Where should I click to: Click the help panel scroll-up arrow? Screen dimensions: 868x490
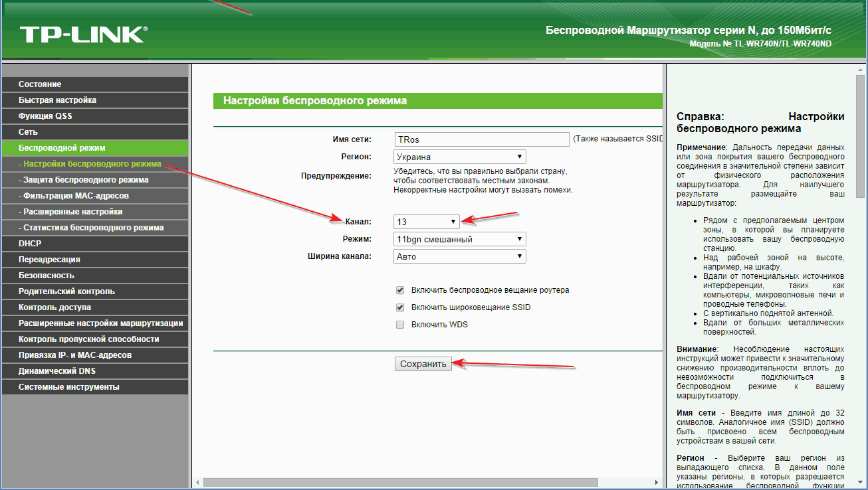[x=860, y=70]
